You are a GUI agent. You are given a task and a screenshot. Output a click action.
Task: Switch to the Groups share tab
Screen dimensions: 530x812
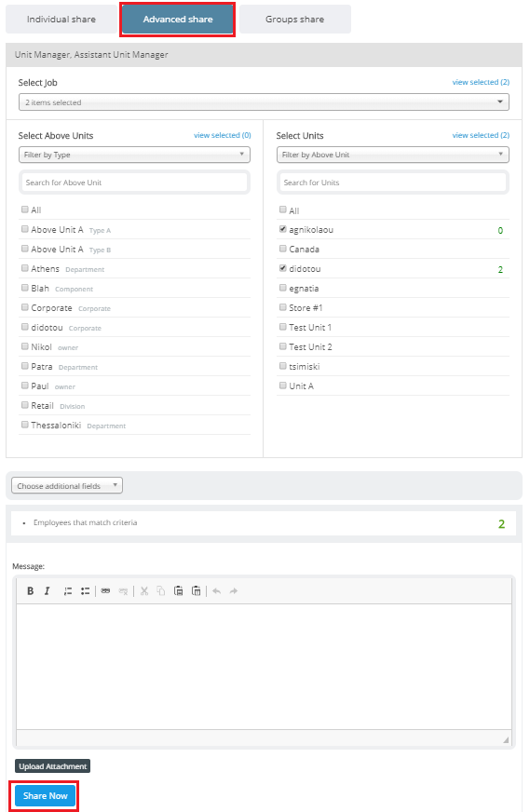pyautogui.click(x=294, y=20)
